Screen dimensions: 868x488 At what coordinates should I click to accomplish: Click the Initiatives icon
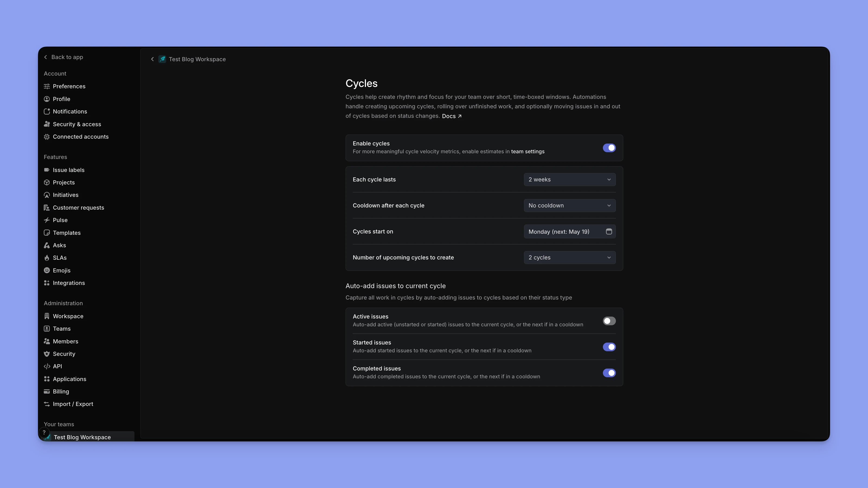pyautogui.click(x=47, y=195)
